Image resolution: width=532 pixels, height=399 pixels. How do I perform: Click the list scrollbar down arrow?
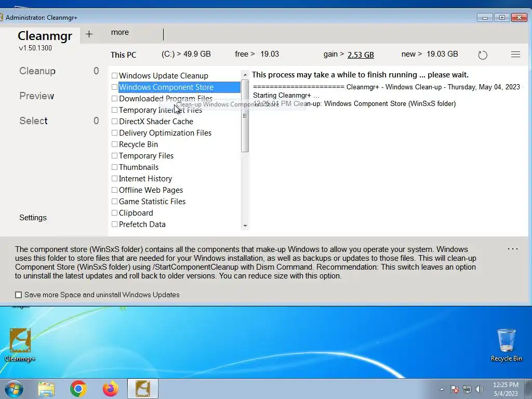245,226
